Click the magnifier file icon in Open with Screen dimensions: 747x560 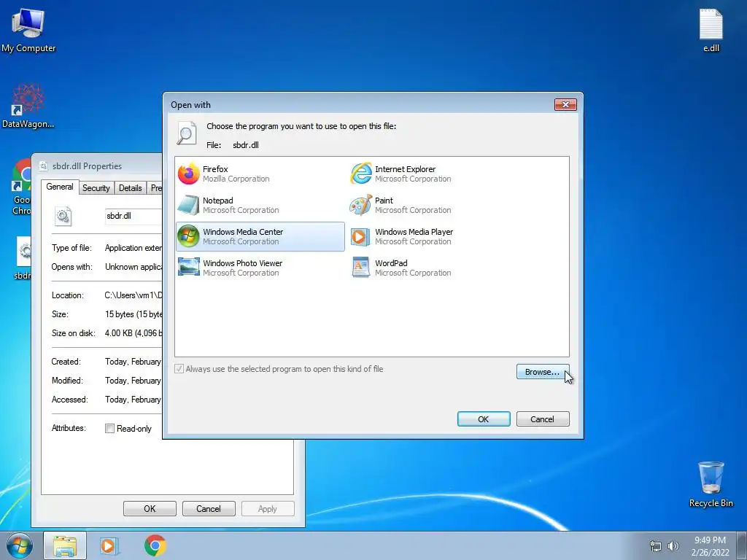186,133
